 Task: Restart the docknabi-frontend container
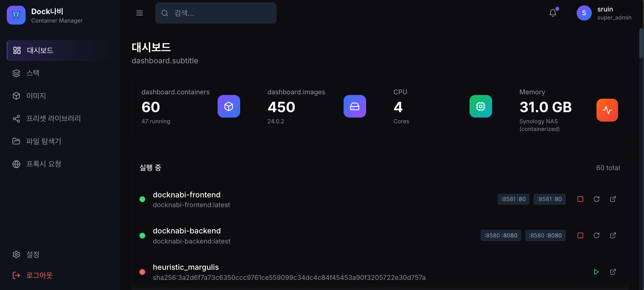coord(597,199)
